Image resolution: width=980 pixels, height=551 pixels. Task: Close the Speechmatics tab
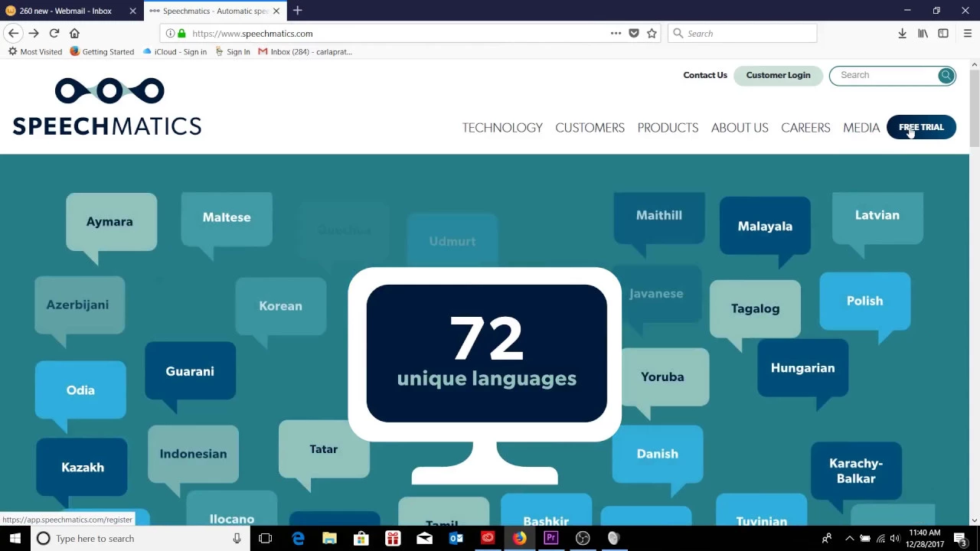click(276, 11)
